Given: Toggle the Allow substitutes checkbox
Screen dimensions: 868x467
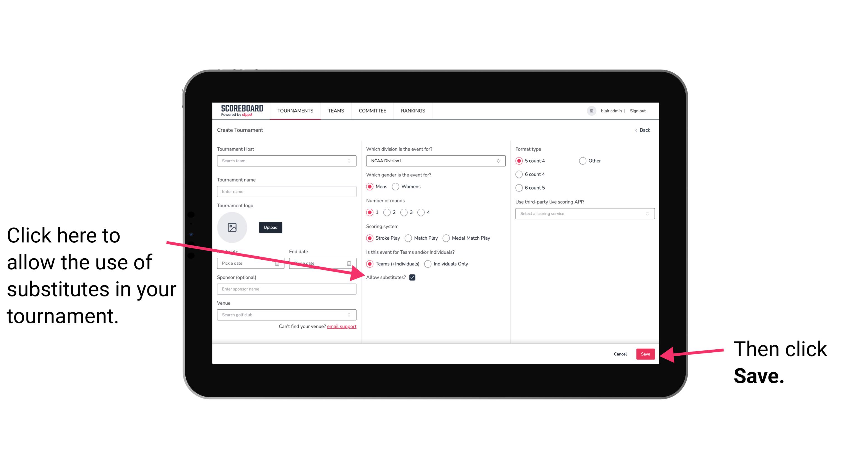Looking at the screenshot, I should tap(414, 277).
